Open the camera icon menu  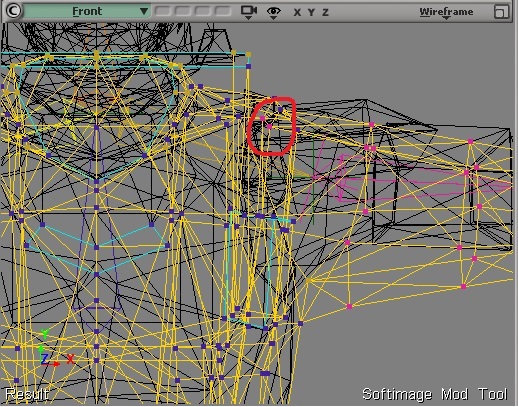tap(249, 12)
